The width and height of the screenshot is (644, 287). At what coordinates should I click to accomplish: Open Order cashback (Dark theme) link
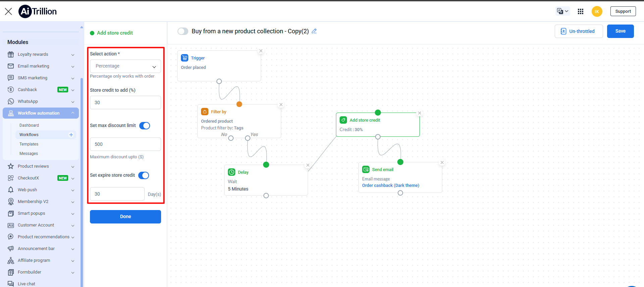click(391, 186)
